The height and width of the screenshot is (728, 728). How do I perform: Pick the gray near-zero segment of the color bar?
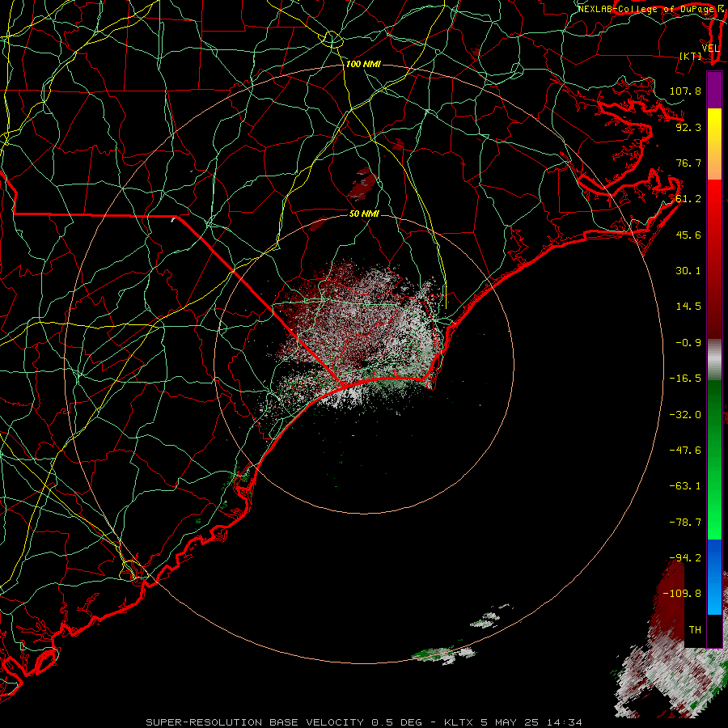(x=714, y=360)
